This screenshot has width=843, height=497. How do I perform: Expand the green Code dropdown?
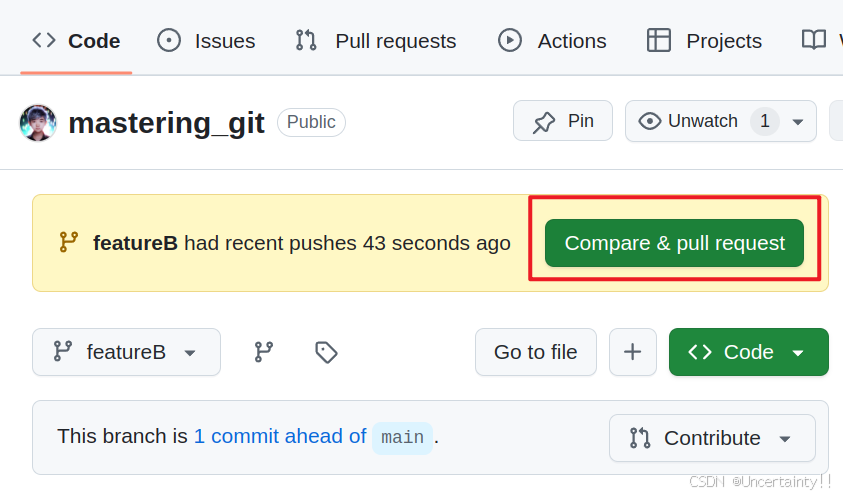[x=748, y=352]
